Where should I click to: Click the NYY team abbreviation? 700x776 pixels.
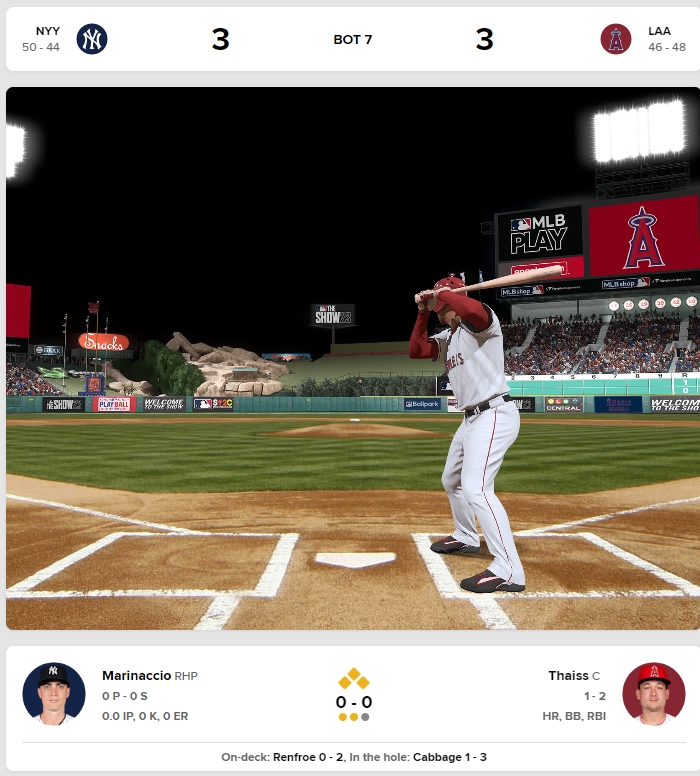coord(48,31)
